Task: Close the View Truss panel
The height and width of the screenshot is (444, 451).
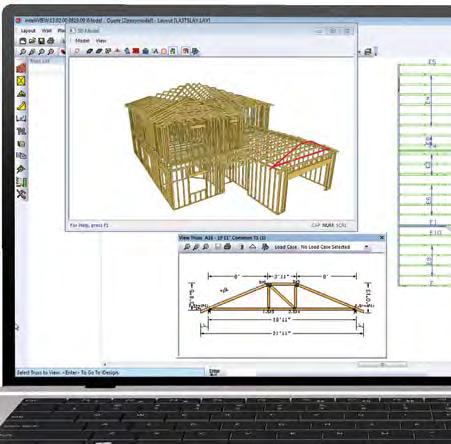Action: (382, 237)
